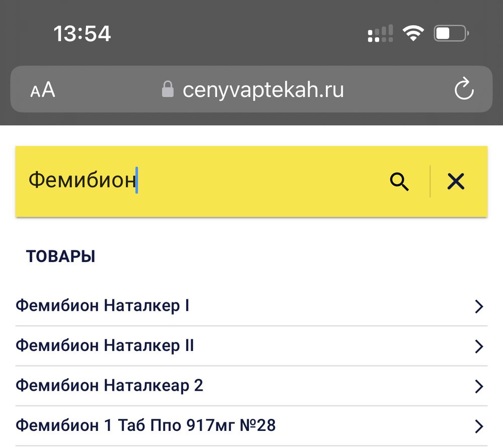This screenshot has height=448, width=503.
Task: Open the Фемибион 1 Таб Ппо 917мг №28 item
Action: pyautogui.click(x=146, y=426)
